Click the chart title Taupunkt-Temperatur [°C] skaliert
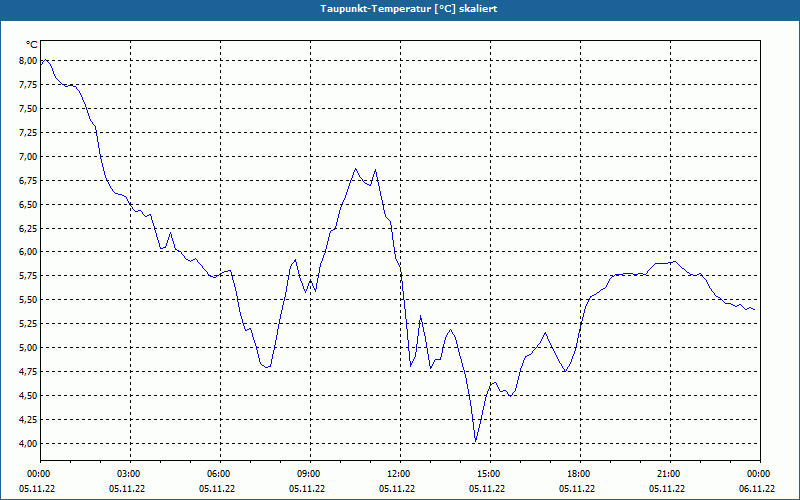 409,9
